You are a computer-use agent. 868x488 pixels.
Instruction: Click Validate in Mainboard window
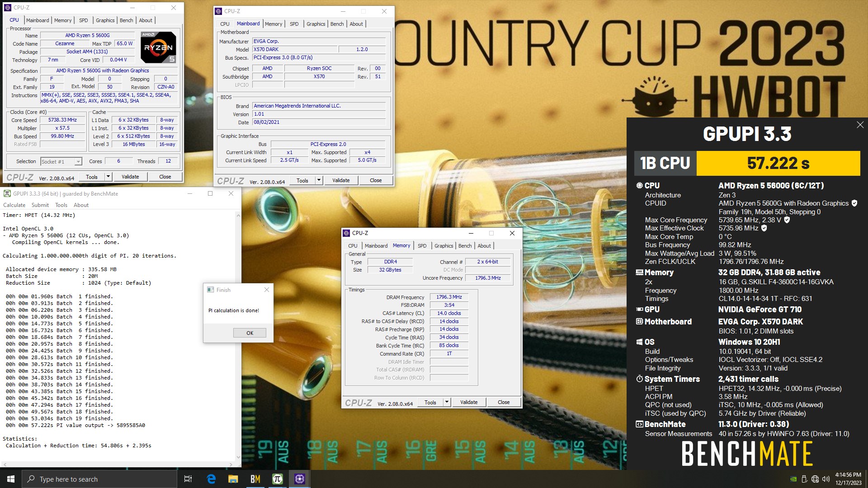point(341,180)
